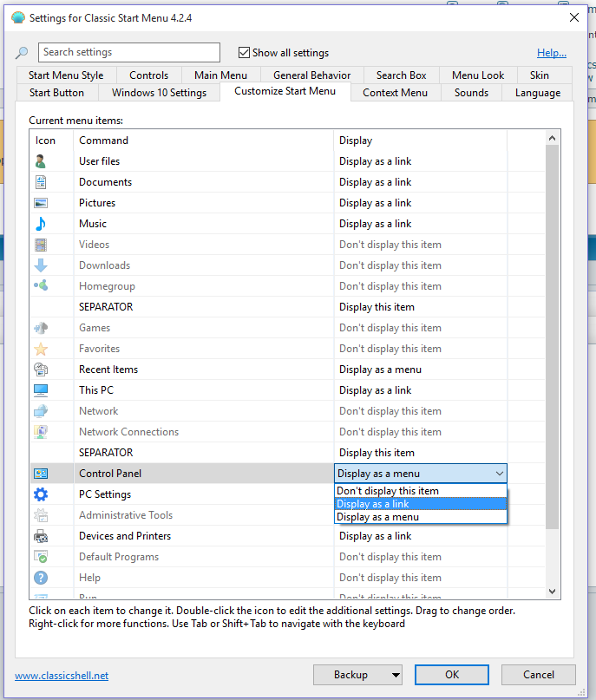Open the Help link
This screenshot has width=596, height=700.
click(x=552, y=53)
